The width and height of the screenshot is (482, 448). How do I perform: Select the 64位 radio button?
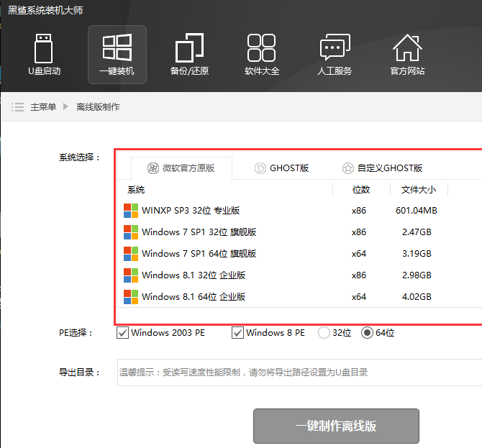tap(367, 333)
